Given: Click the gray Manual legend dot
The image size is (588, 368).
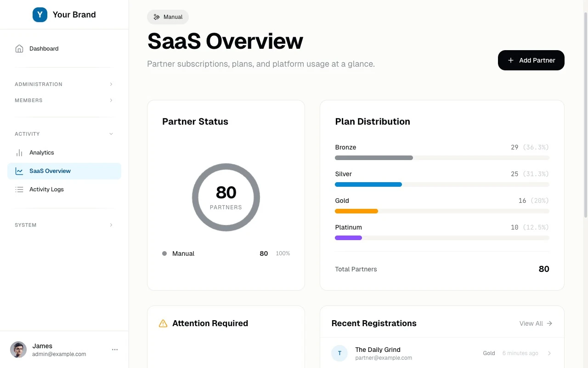Looking at the screenshot, I should 164,253.
